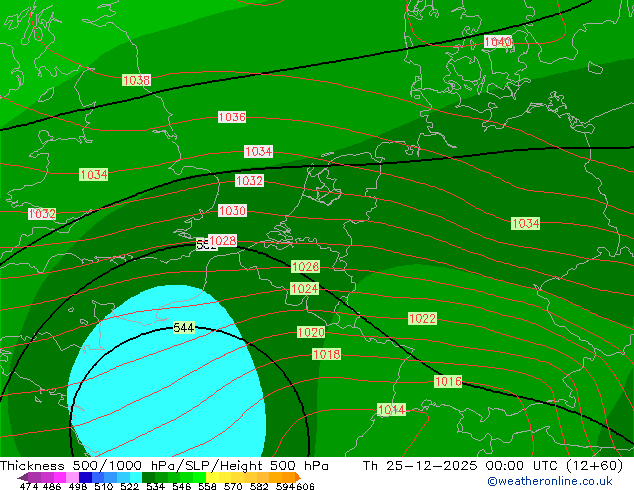This screenshot has width=634, height=490.
Task: Click the 546 legend value
Action: point(182,486)
